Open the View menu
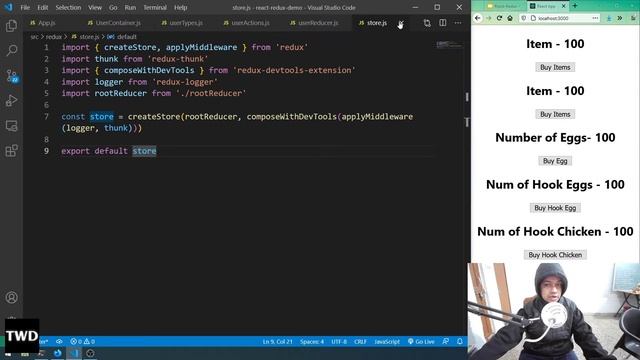 coord(95,7)
